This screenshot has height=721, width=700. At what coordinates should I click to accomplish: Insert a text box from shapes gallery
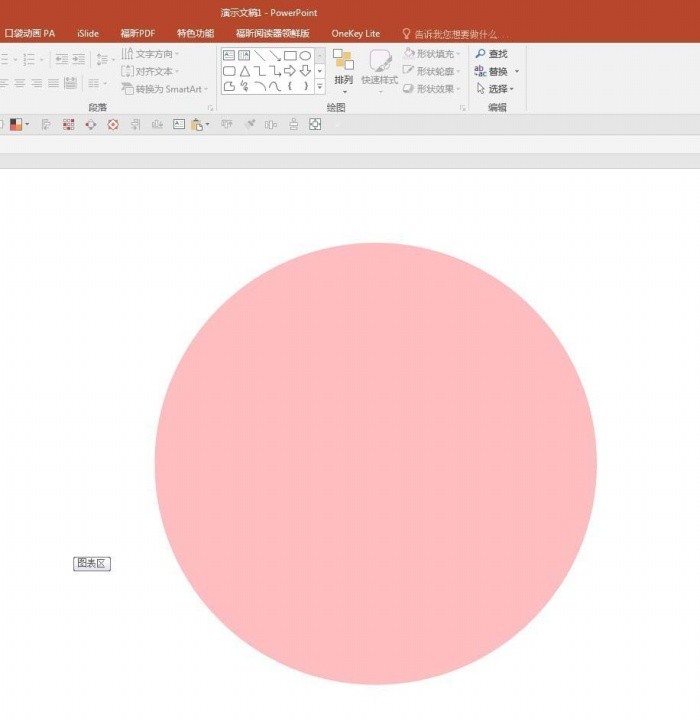[x=229, y=56]
